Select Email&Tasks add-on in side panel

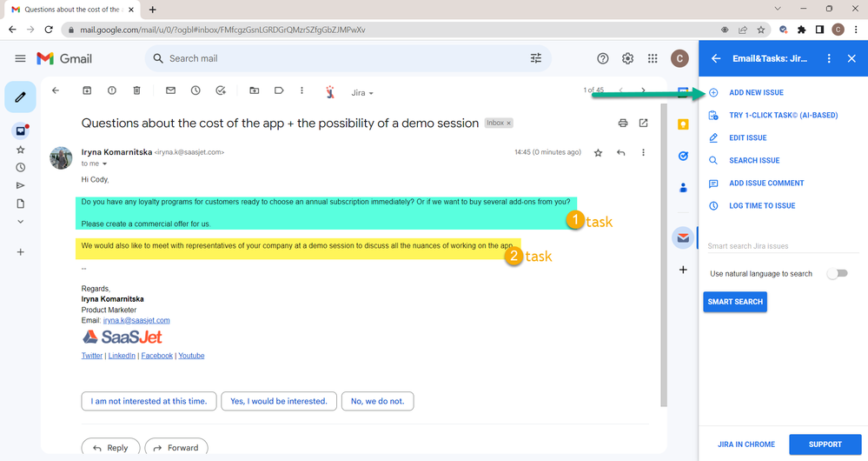pyautogui.click(x=683, y=237)
